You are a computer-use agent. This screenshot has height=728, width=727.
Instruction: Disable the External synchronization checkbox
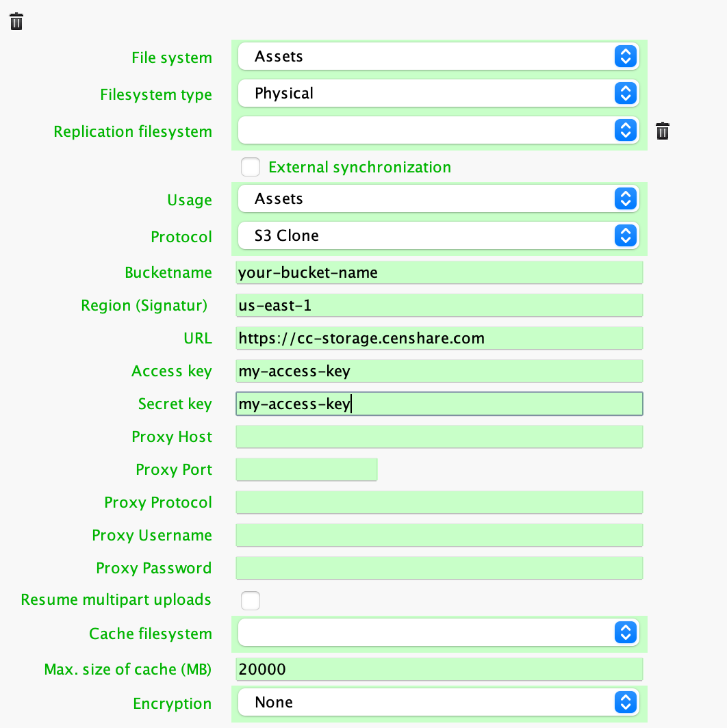(x=251, y=167)
